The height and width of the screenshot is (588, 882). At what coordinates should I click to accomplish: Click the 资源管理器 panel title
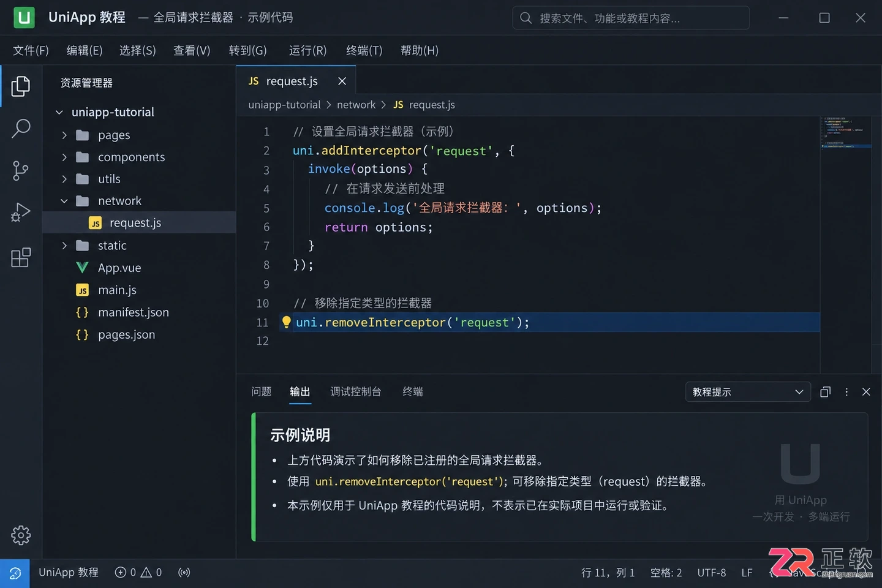point(86,83)
